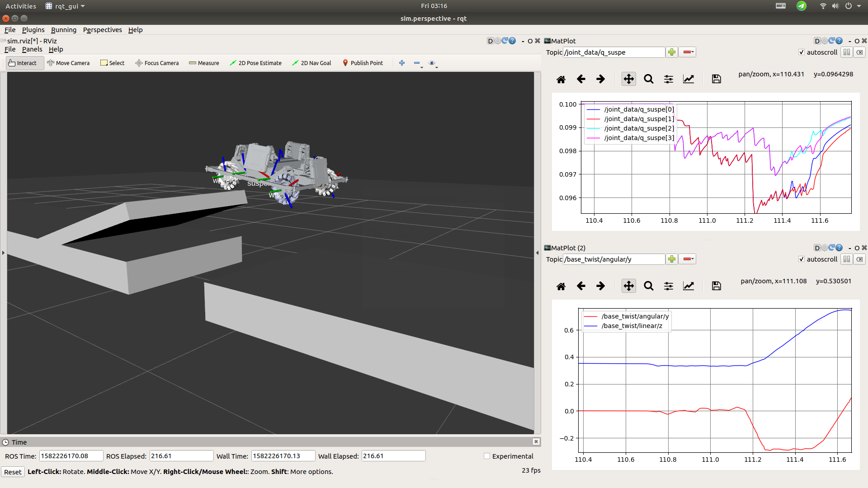The height and width of the screenshot is (488, 868).
Task: Select the Publish Point tool
Action: (363, 63)
